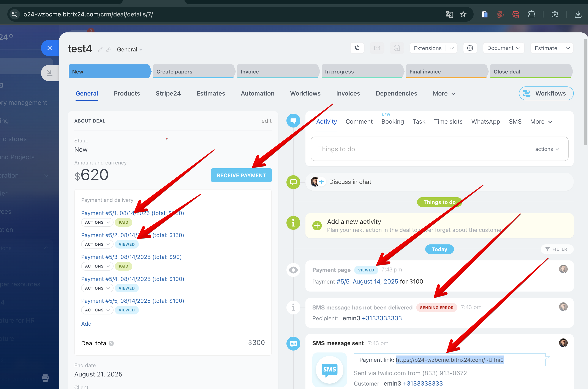Click the printer icon in sidebar
Image resolution: width=588 pixels, height=389 pixels.
pos(45,378)
